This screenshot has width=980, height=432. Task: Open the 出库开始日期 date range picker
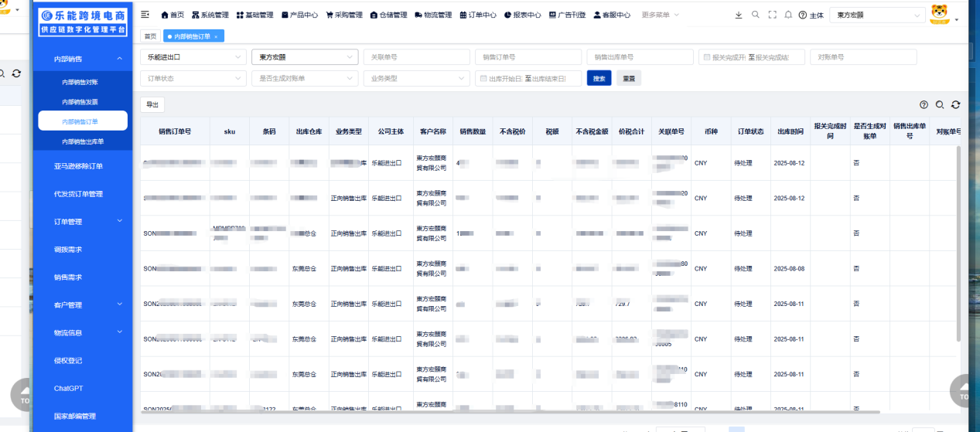pos(528,79)
